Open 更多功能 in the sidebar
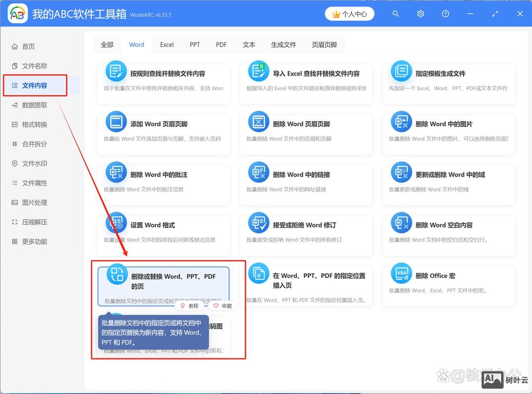 click(35, 242)
